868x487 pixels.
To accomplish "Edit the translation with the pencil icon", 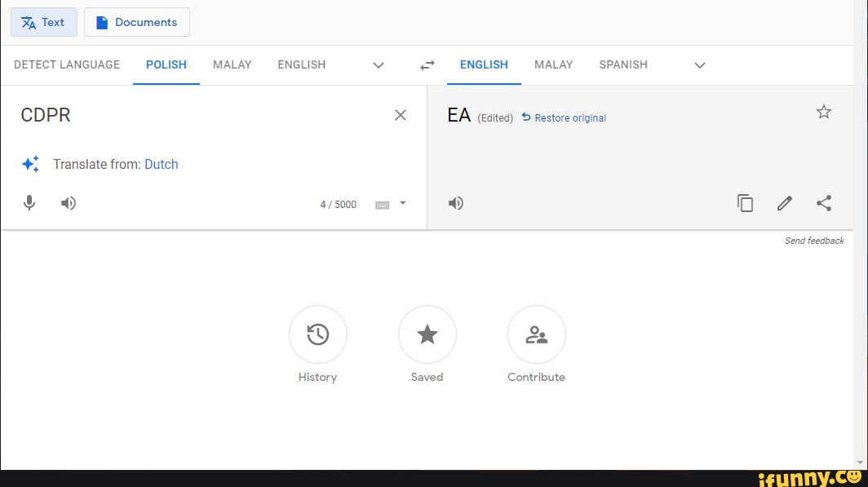I will pyautogui.click(x=784, y=203).
